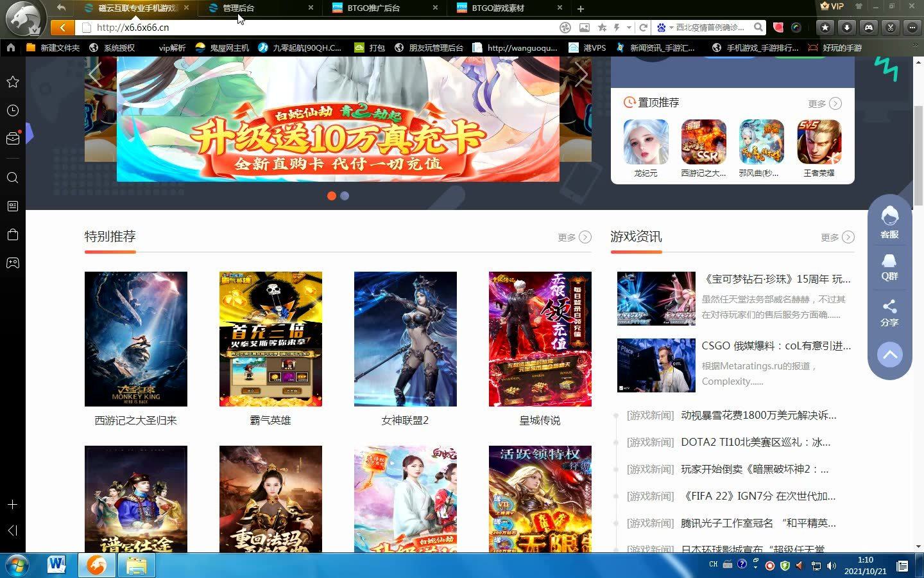Open the 女神联盟2 game thumbnail

[x=405, y=339]
